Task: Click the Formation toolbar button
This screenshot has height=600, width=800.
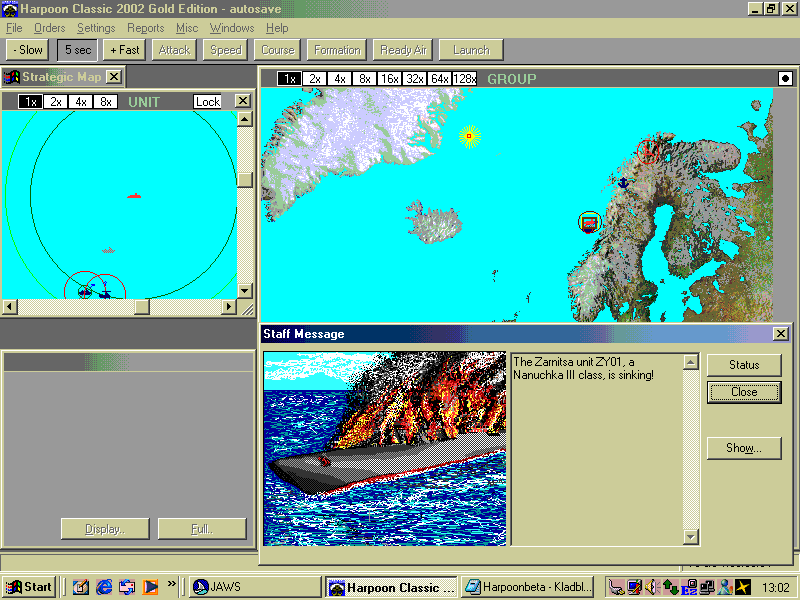Action: coord(337,50)
